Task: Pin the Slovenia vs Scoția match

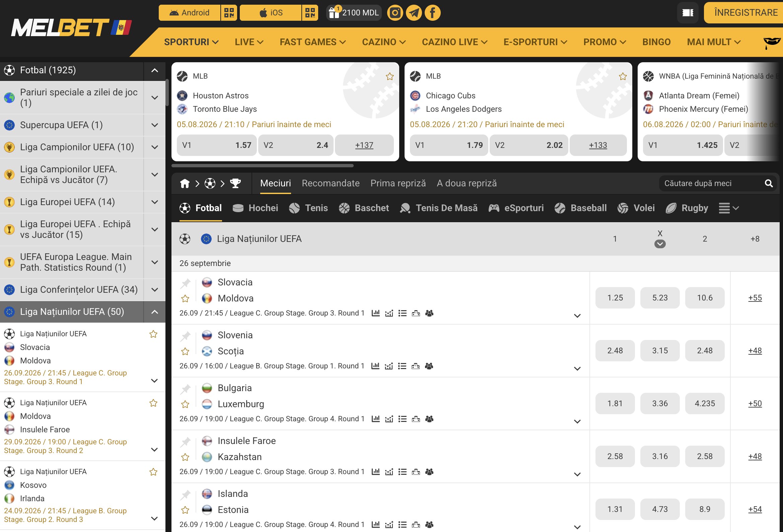Action: 185,336
